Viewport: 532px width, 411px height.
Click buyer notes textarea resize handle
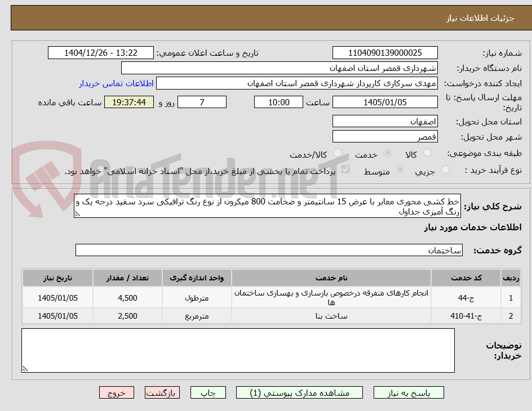(25, 369)
